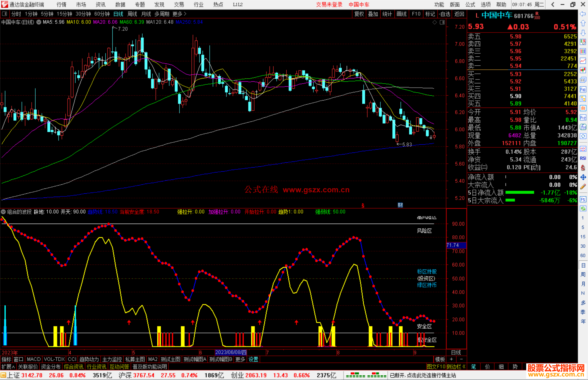The image size is (588, 380).
Task: Open the 行情 menu
Action: coord(61,4)
